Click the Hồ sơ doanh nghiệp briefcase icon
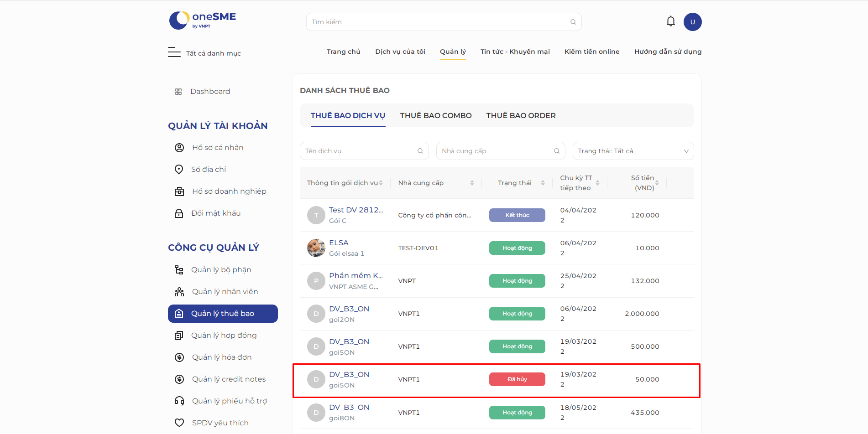This screenshot has height=434, width=868. click(x=179, y=191)
